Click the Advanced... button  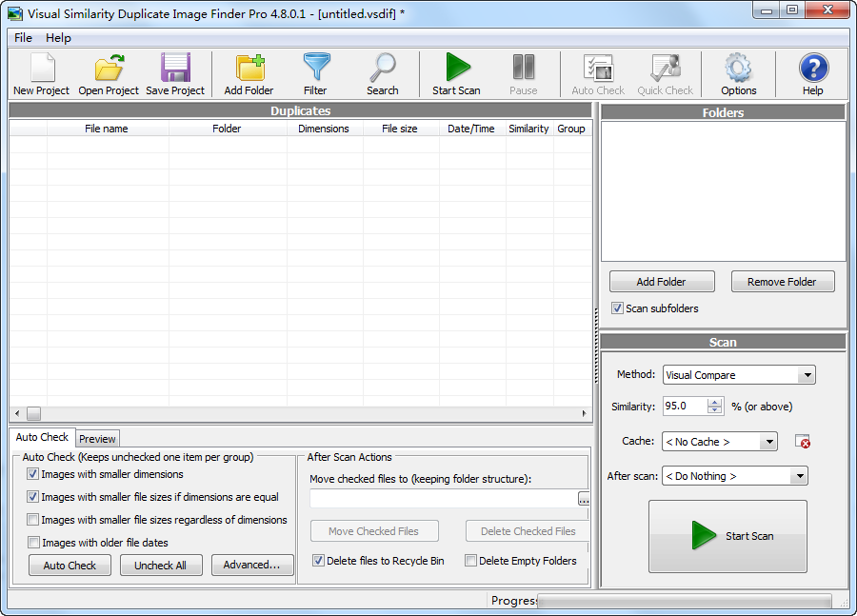pos(251,566)
